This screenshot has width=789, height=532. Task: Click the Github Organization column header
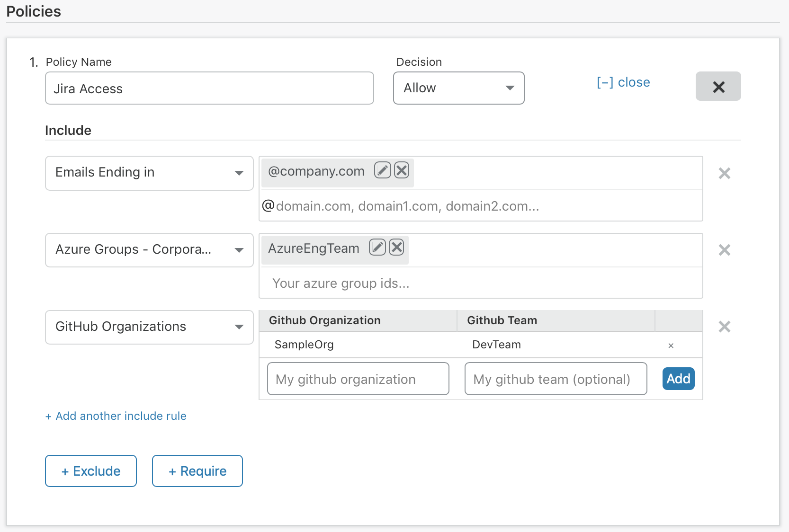coord(358,320)
